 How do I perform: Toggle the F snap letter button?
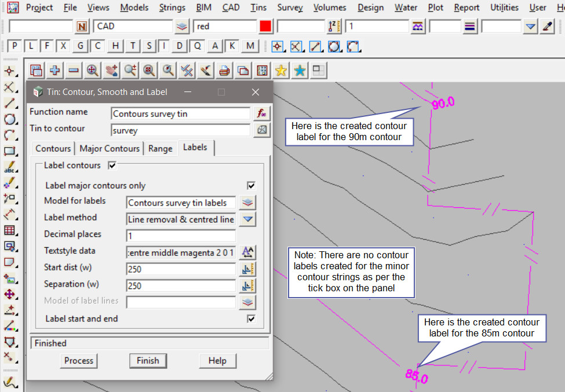click(47, 46)
